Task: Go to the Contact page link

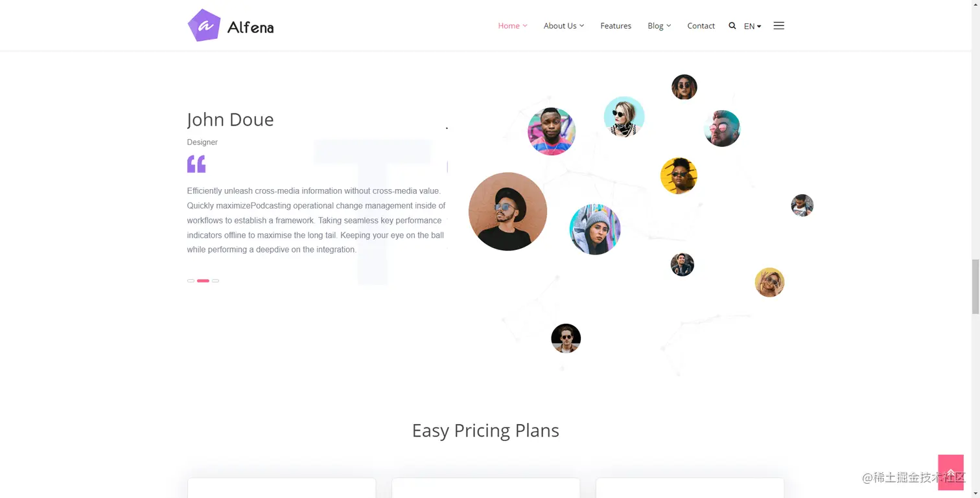Action: 701,26
